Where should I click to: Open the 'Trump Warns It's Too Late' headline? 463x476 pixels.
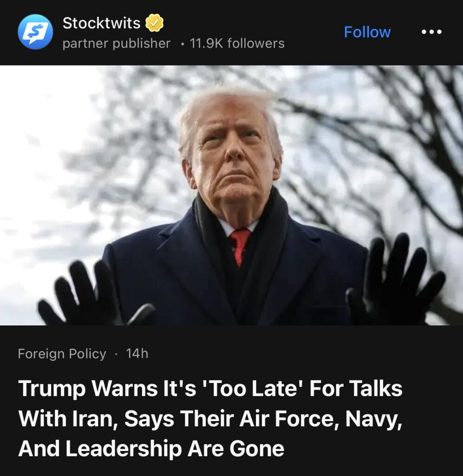pyautogui.click(x=210, y=418)
